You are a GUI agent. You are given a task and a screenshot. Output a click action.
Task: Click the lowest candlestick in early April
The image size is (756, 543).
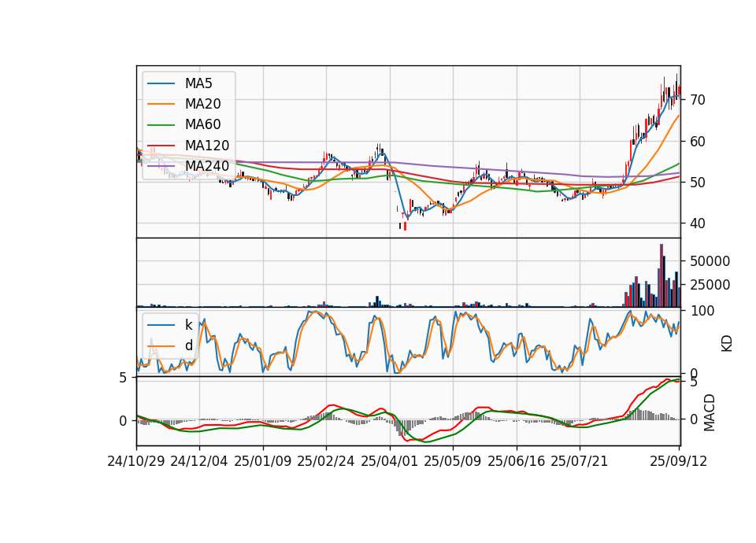[405, 225]
